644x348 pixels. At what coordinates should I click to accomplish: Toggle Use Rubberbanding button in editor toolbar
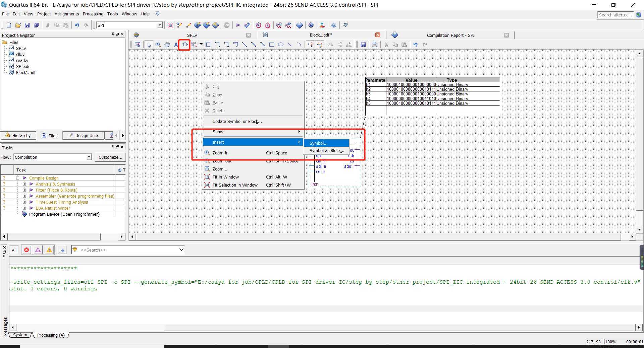click(x=311, y=45)
